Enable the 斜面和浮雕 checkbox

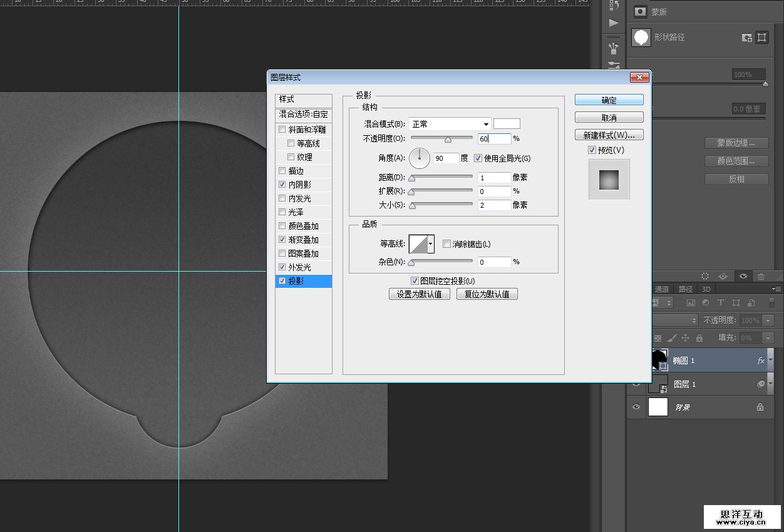point(282,130)
